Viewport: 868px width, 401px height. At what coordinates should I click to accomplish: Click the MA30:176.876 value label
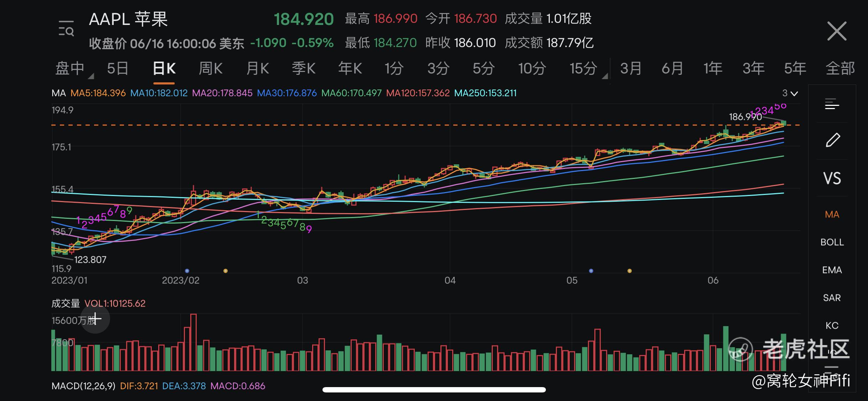coord(287,93)
